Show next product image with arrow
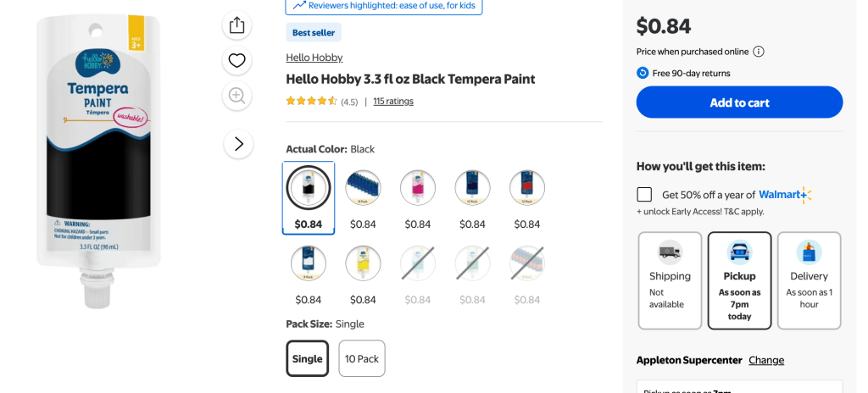Image resolution: width=868 pixels, height=393 pixels. click(x=238, y=144)
